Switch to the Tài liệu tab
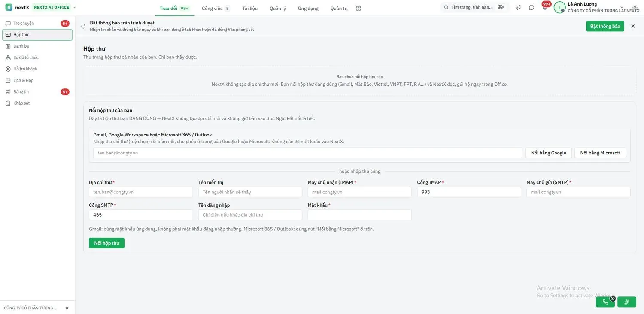Viewport: 644px width, 314px height. (250, 8)
